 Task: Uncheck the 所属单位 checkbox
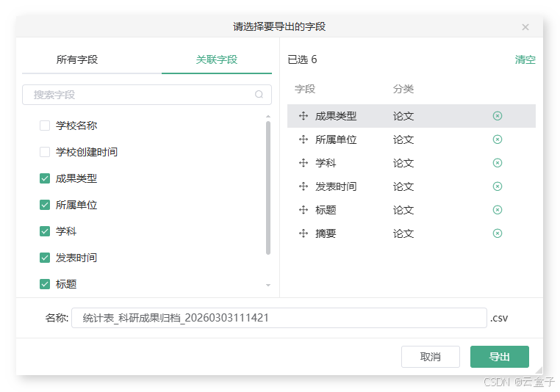point(45,205)
